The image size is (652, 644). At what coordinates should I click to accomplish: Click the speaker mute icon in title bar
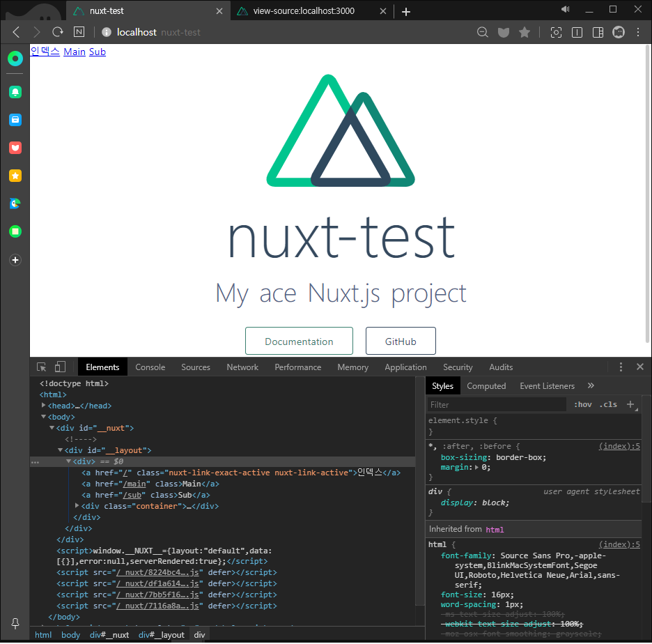(x=565, y=9)
